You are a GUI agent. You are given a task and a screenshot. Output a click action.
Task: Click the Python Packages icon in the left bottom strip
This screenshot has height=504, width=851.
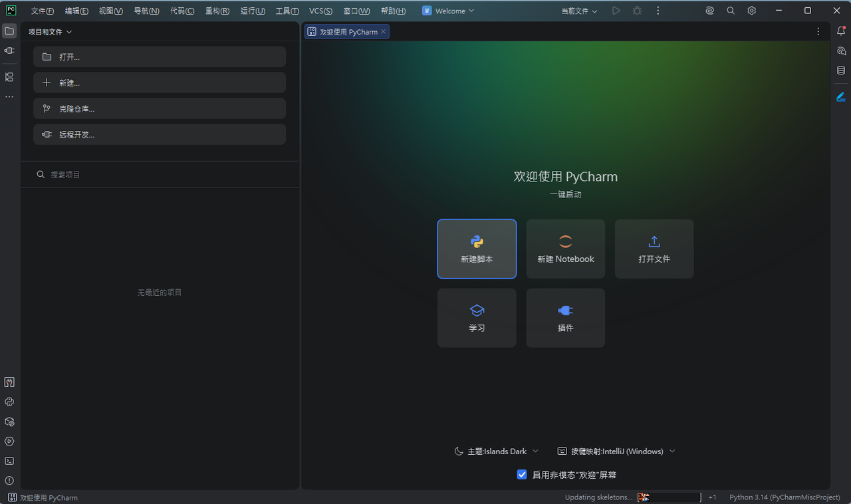[x=9, y=422]
